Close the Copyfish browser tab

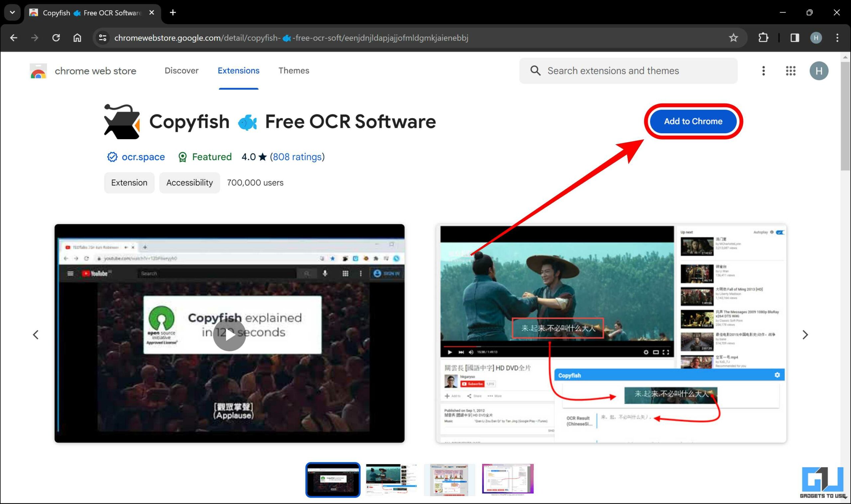(152, 13)
